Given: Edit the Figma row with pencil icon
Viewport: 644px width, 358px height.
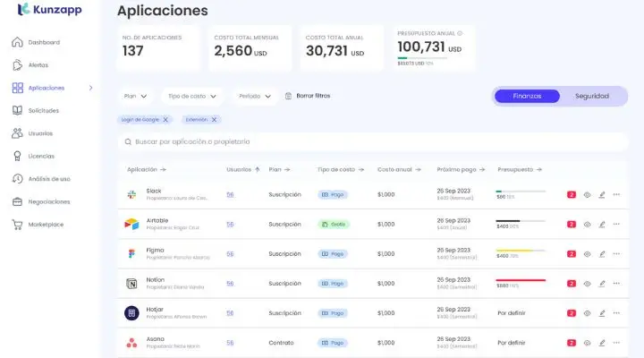Looking at the screenshot, I should pos(602,253).
